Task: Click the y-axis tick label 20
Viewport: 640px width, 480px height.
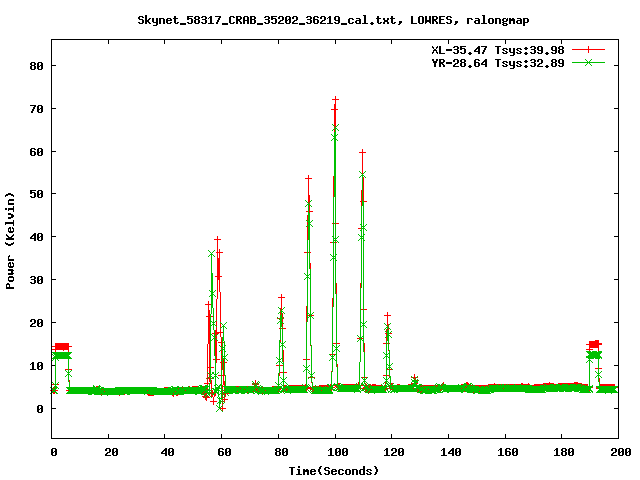Action: coord(36,323)
